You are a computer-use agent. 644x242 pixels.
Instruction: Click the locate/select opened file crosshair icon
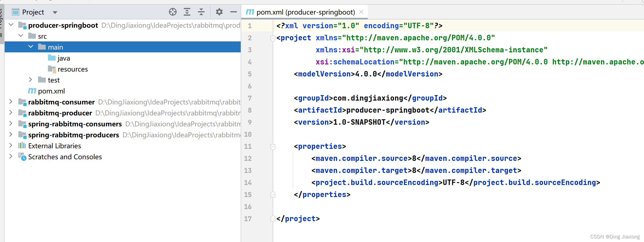(173, 12)
